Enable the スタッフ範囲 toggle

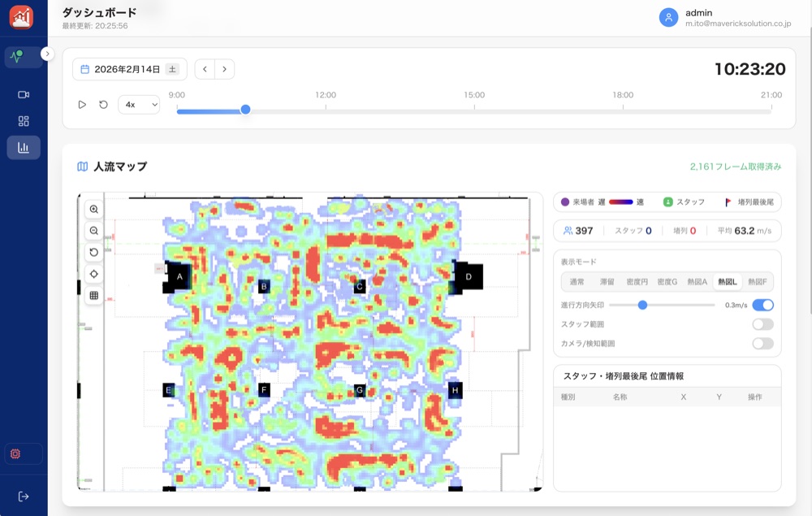(x=762, y=324)
